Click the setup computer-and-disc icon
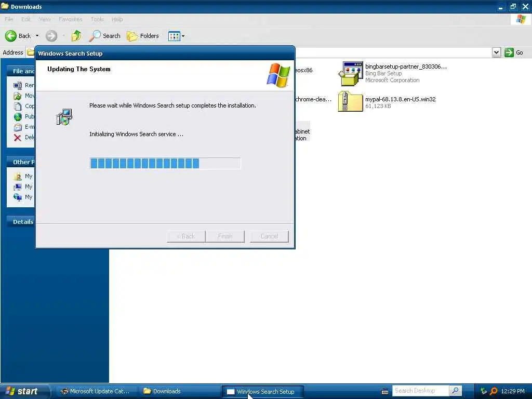Image resolution: width=532 pixels, height=399 pixels. pos(64,117)
